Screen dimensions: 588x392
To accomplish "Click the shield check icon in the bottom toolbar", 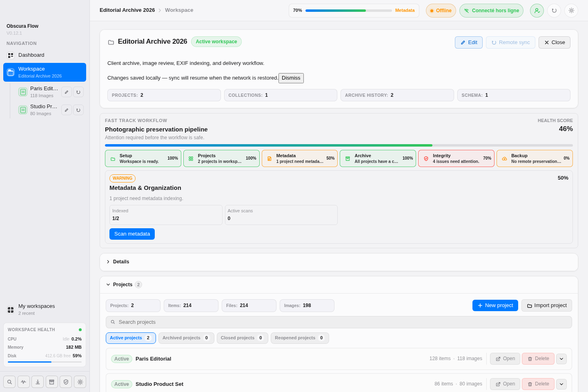I will 66,382.
